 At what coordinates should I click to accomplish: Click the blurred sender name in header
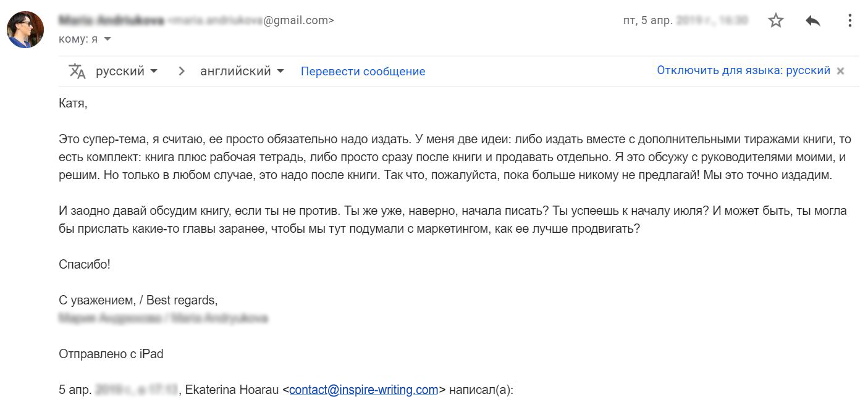111,20
